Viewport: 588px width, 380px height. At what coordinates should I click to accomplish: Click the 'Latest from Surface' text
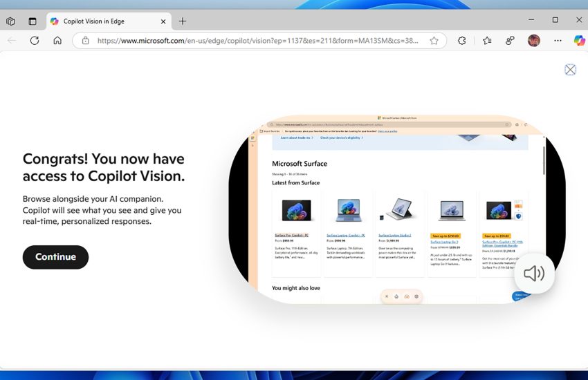click(296, 182)
